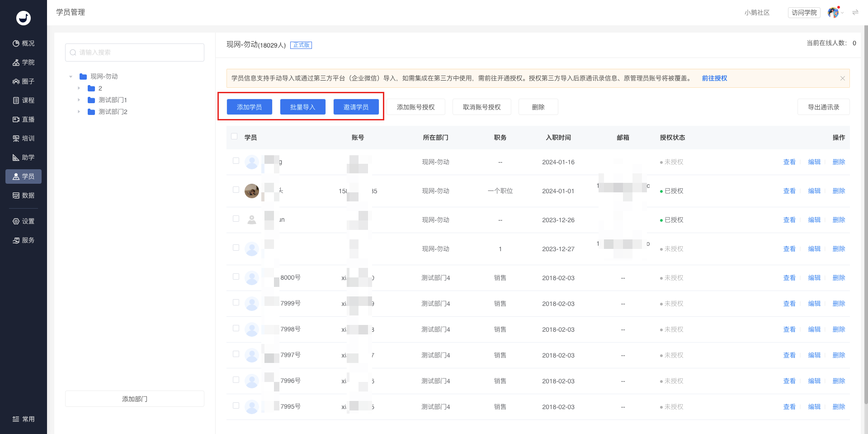Select the folder icon of 测试部门2

point(91,112)
